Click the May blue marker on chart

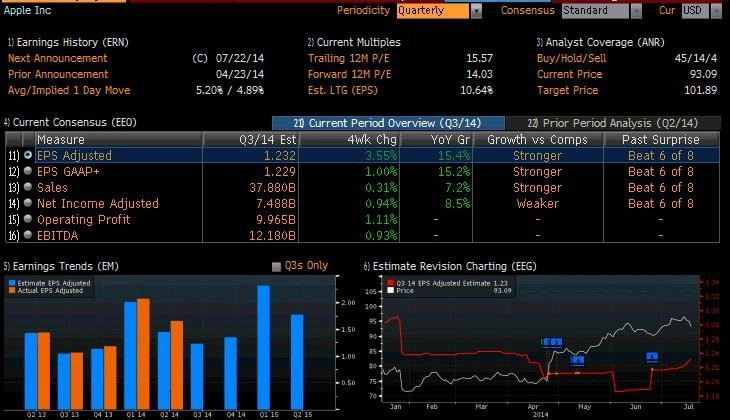pos(577,360)
